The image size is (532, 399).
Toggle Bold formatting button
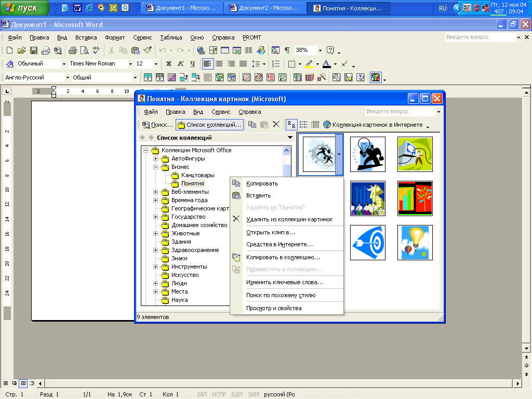pos(169,64)
